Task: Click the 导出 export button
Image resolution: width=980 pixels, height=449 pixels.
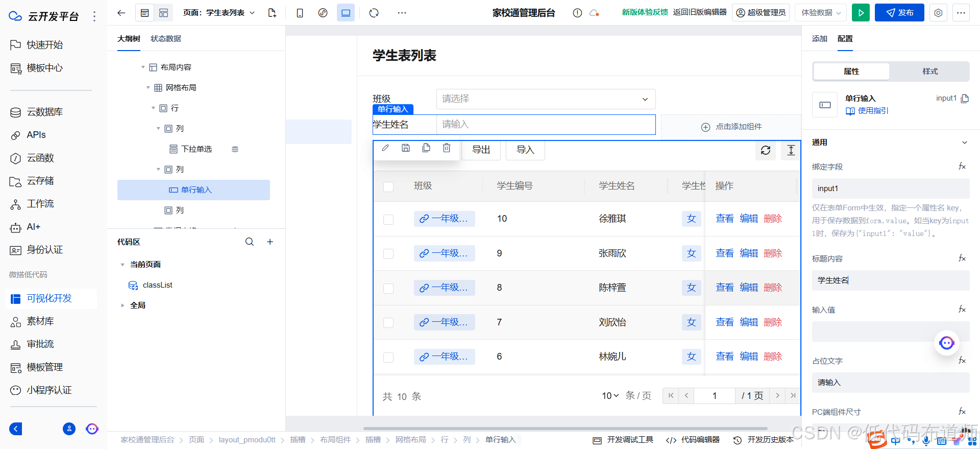Action: 481,150
